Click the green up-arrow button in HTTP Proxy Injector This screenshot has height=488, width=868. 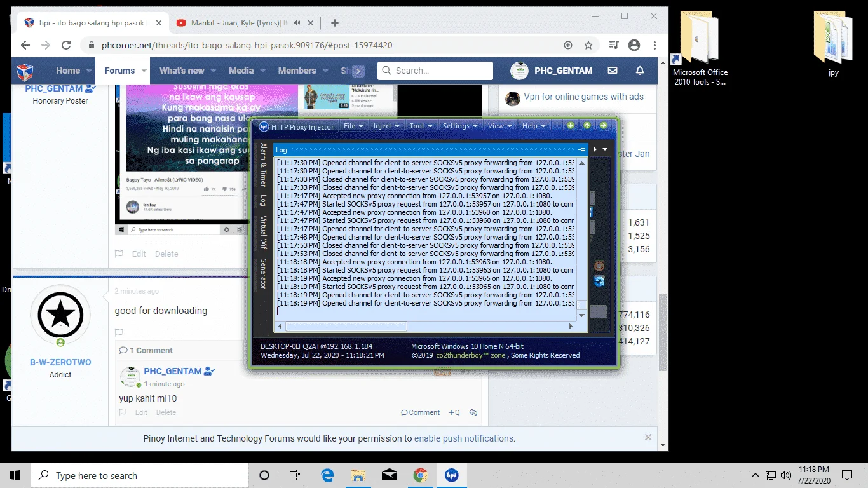click(587, 126)
